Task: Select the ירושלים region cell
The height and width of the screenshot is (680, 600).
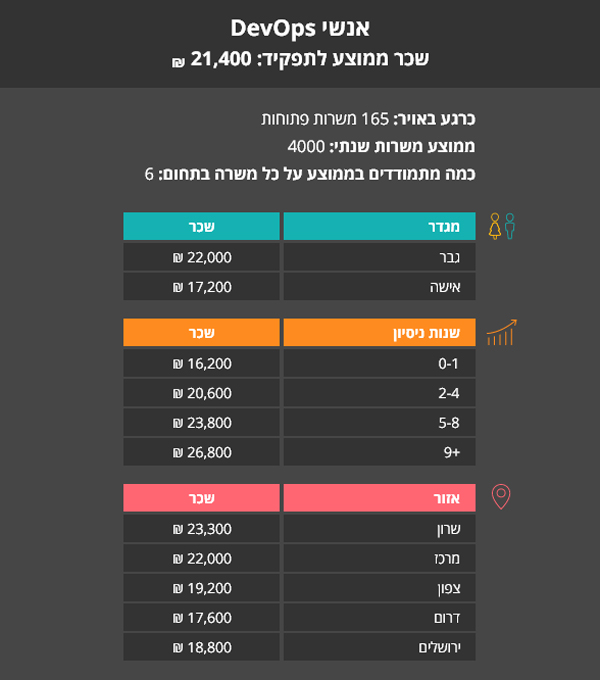Action: click(x=380, y=647)
